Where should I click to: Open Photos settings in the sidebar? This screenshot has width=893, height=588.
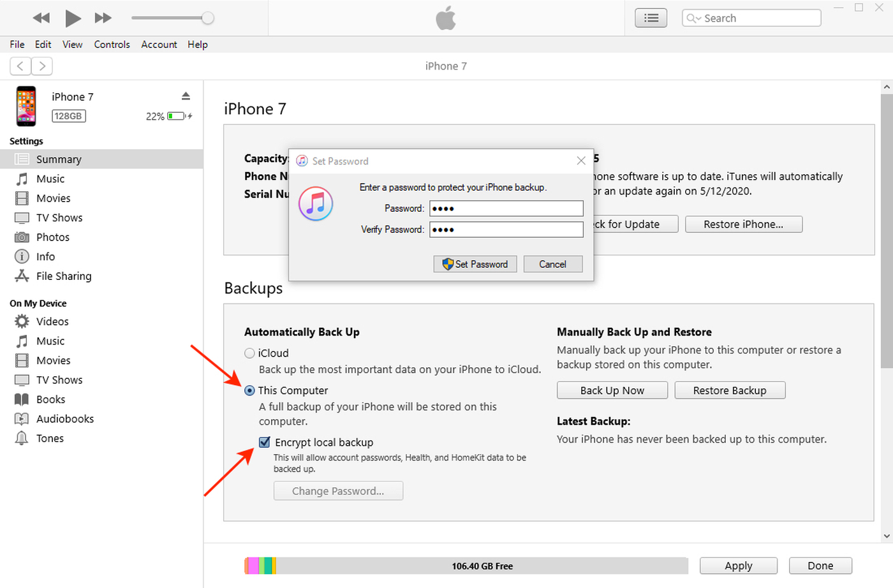[x=52, y=237]
